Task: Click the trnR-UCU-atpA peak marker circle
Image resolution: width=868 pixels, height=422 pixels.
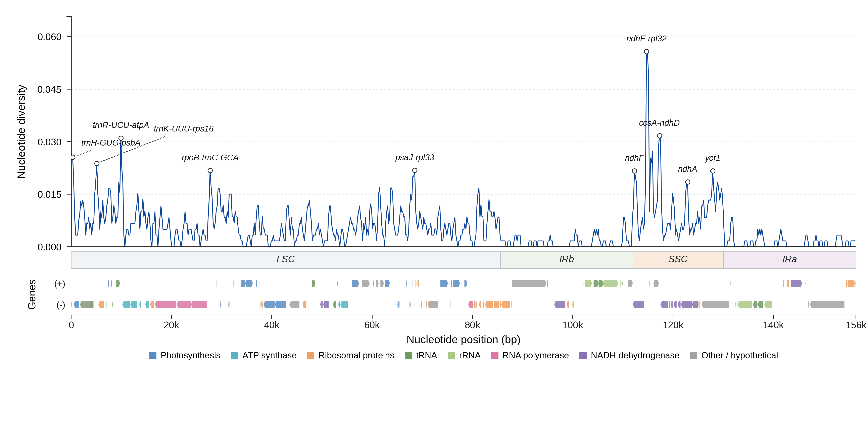Action: point(121,138)
